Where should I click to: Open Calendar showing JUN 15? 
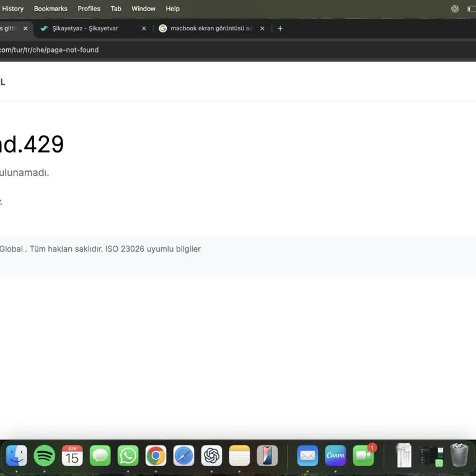tap(73, 456)
